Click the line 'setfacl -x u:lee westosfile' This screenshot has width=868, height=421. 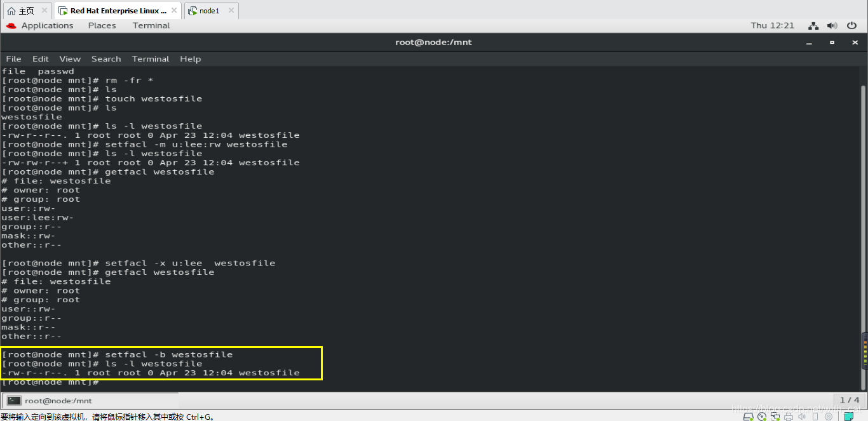coord(139,263)
